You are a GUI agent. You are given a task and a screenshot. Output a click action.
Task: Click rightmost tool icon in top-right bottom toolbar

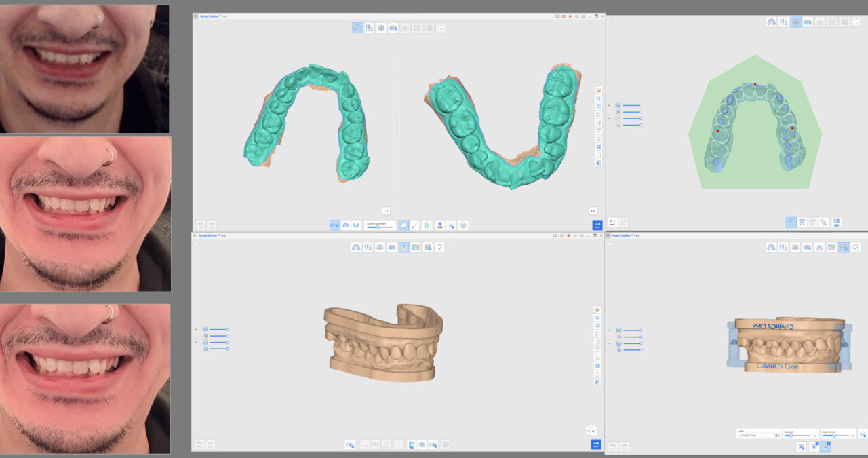coord(836,222)
